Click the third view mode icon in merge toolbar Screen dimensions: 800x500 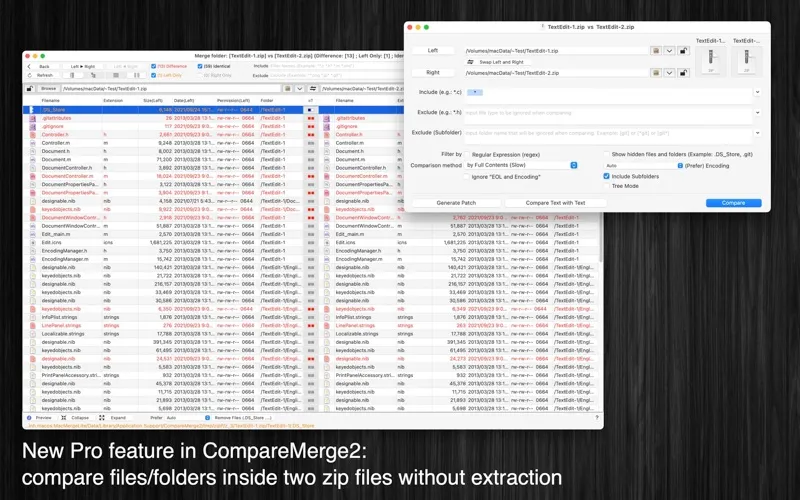point(116,75)
